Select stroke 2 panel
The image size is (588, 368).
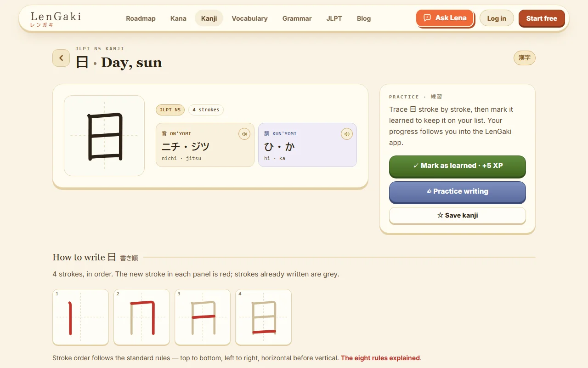[141, 317]
